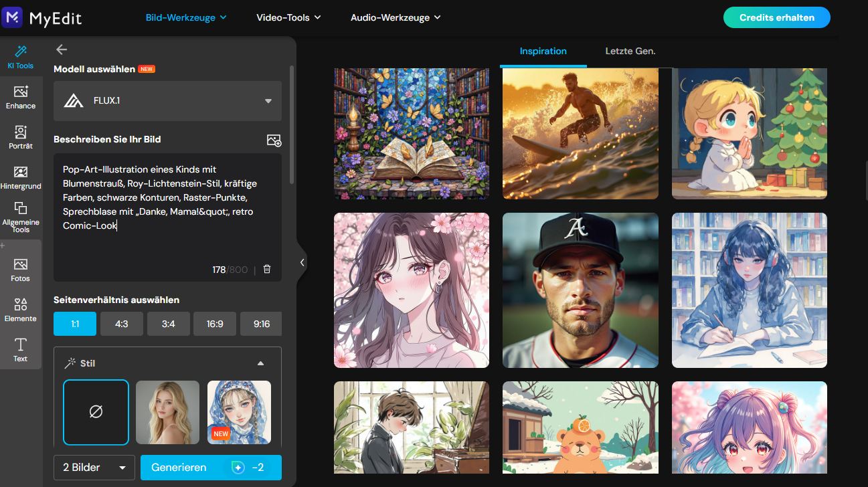
Task: Clear the prompt with trash icon
Action: tap(267, 270)
